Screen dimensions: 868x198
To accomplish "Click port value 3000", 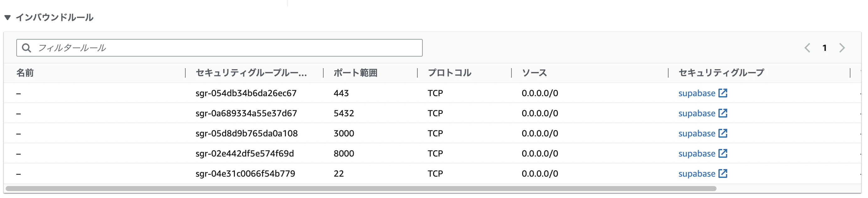I will pos(344,134).
